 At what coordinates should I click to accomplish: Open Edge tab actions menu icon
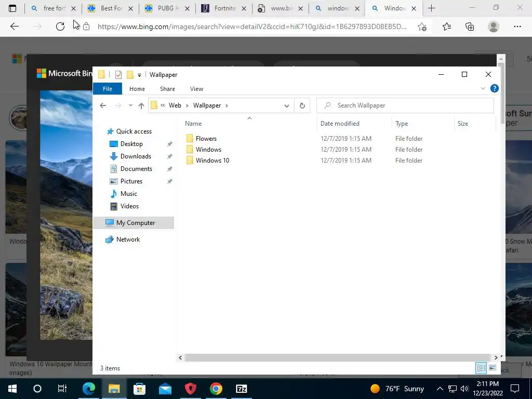[12, 8]
